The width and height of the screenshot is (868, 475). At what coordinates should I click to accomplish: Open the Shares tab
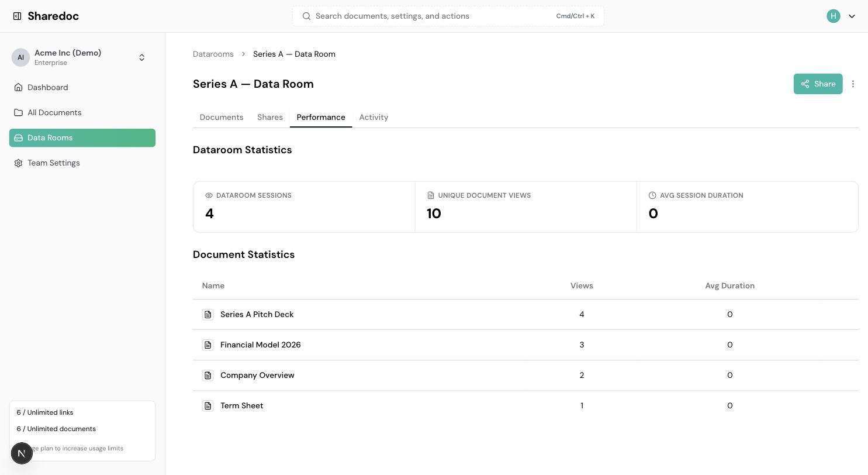tap(270, 118)
